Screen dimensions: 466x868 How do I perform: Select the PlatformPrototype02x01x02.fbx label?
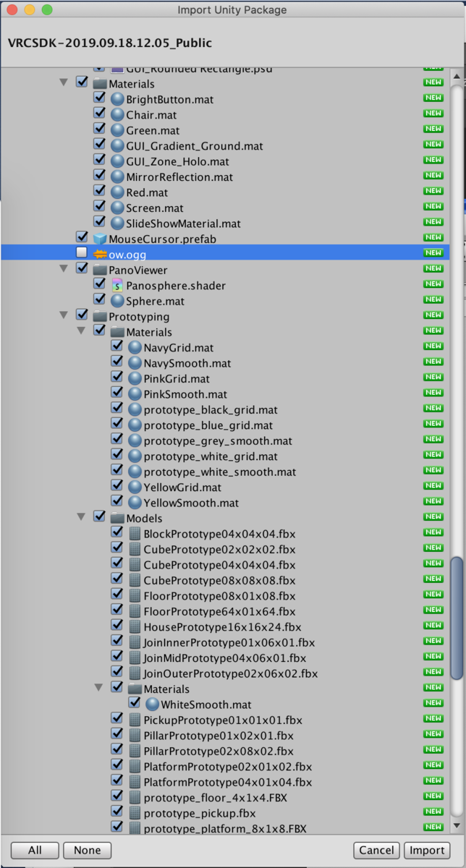pos(228,766)
